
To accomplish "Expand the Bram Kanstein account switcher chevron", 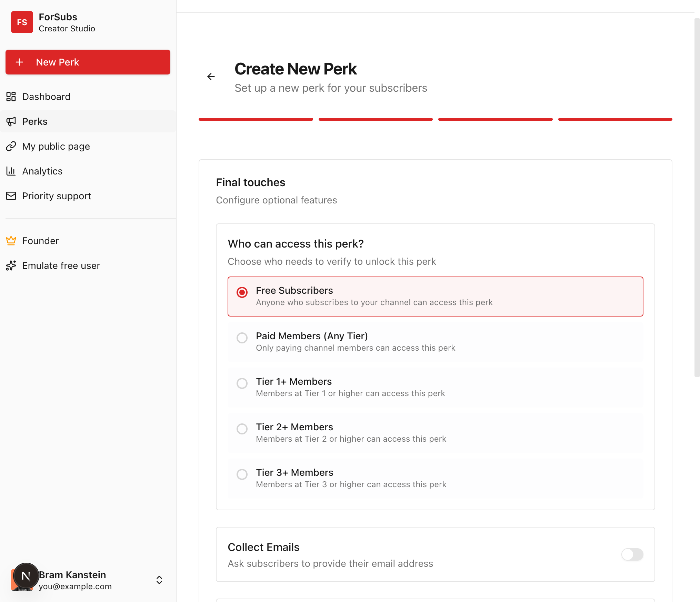I will (x=159, y=580).
